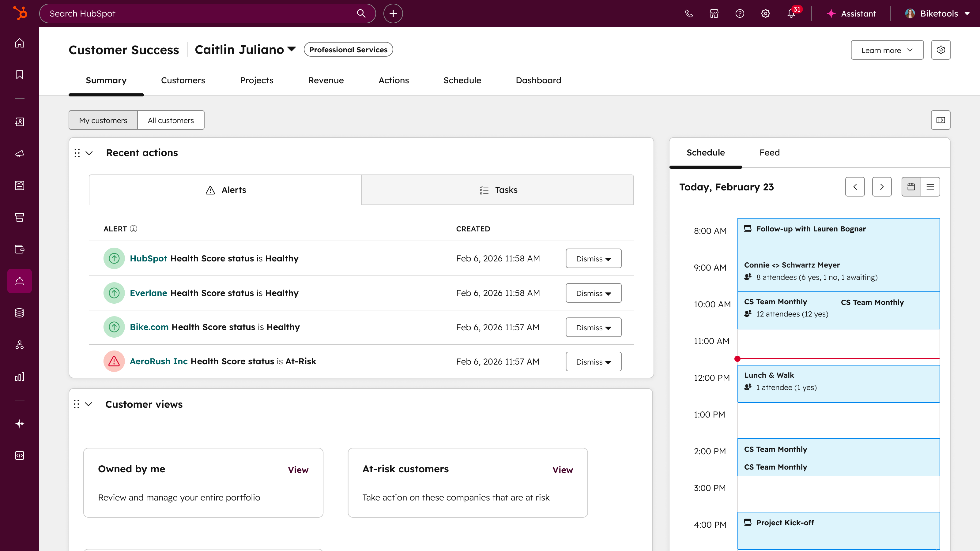Open the calling phone icon

click(x=689, y=13)
